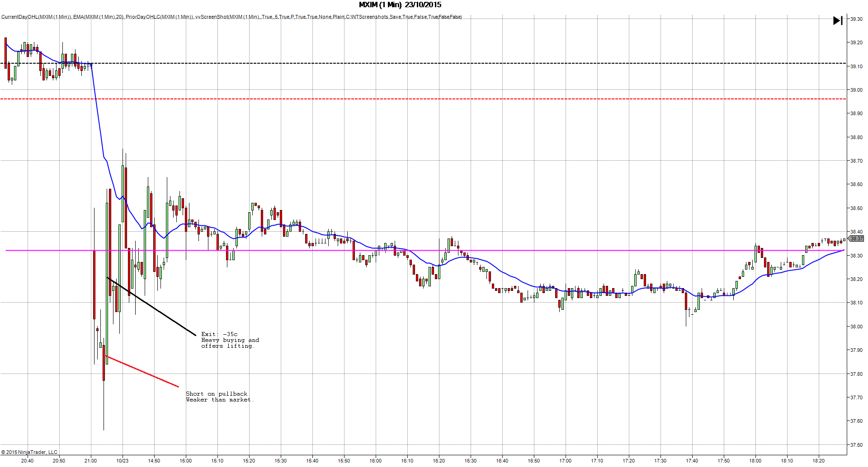The height and width of the screenshot is (467, 868).
Task: Click the 16:30 time axis label
Action: point(470,461)
